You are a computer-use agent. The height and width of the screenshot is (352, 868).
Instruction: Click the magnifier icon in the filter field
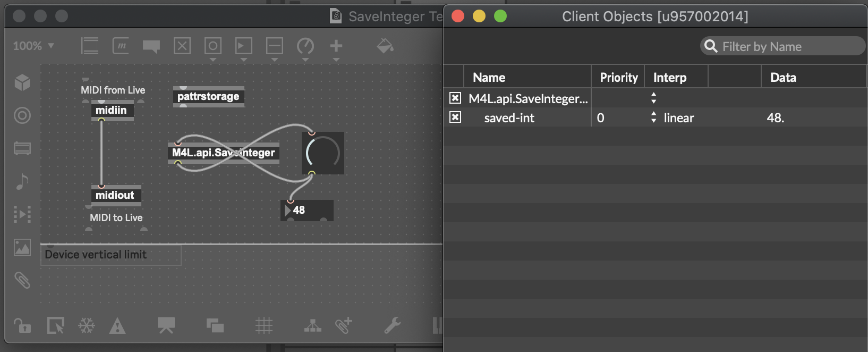tap(711, 46)
